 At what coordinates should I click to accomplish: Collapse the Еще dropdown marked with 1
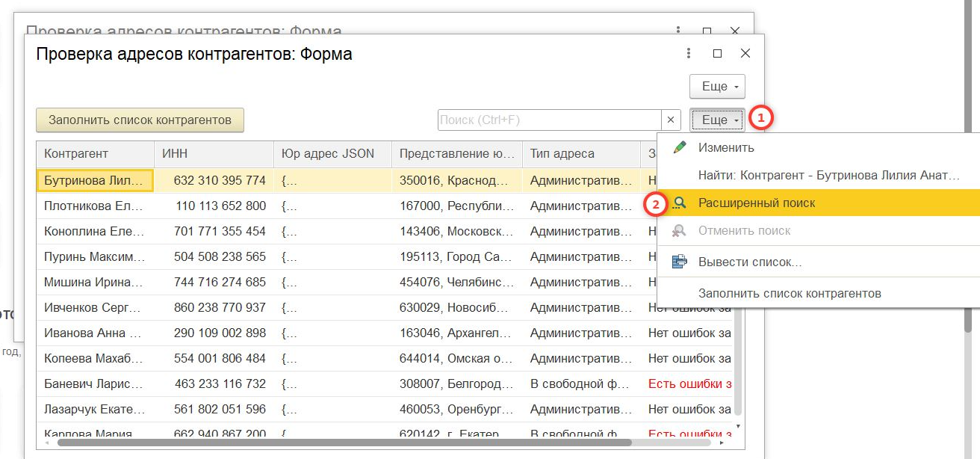click(x=717, y=120)
